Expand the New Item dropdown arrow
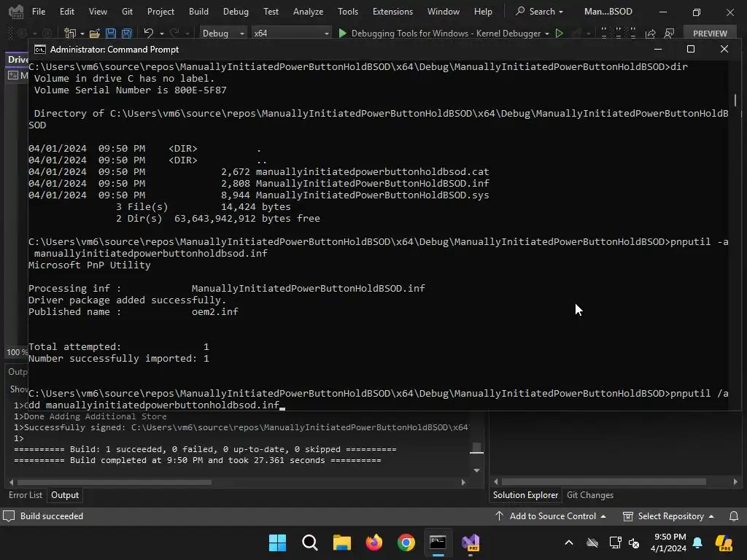Screen dimensions: 747x560 [82, 34]
